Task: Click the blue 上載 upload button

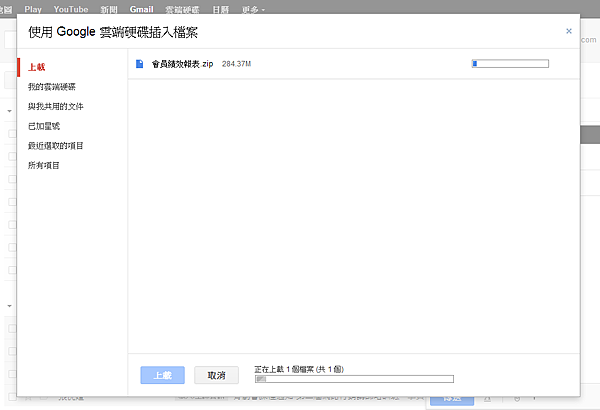Action: (x=163, y=375)
